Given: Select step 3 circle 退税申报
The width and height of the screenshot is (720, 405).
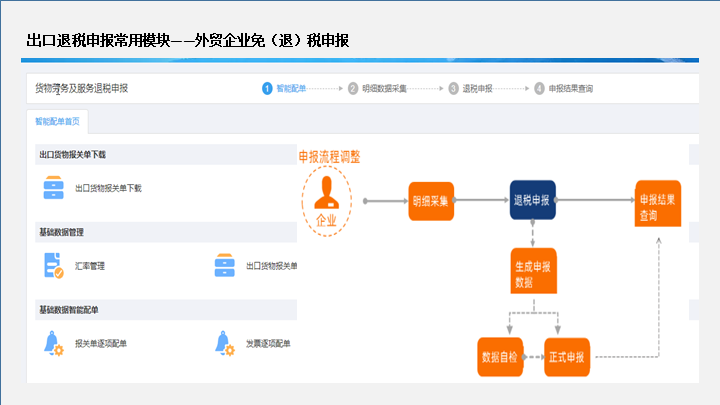Looking at the screenshot, I should click(453, 88).
